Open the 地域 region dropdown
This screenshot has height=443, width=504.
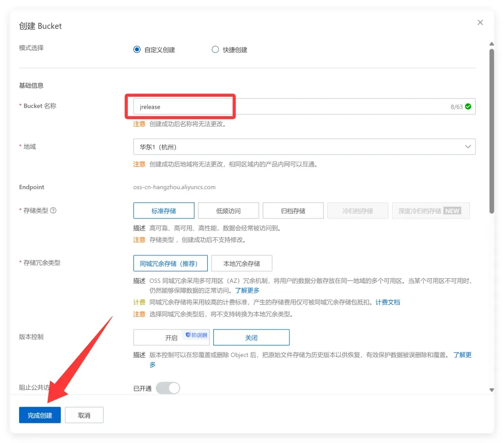[x=304, y=147]
